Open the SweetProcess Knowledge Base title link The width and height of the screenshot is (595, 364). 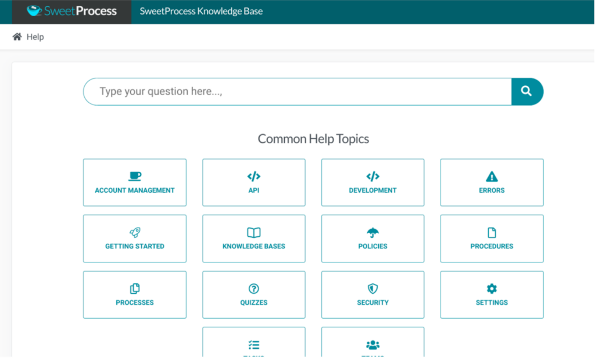point(201,11)
